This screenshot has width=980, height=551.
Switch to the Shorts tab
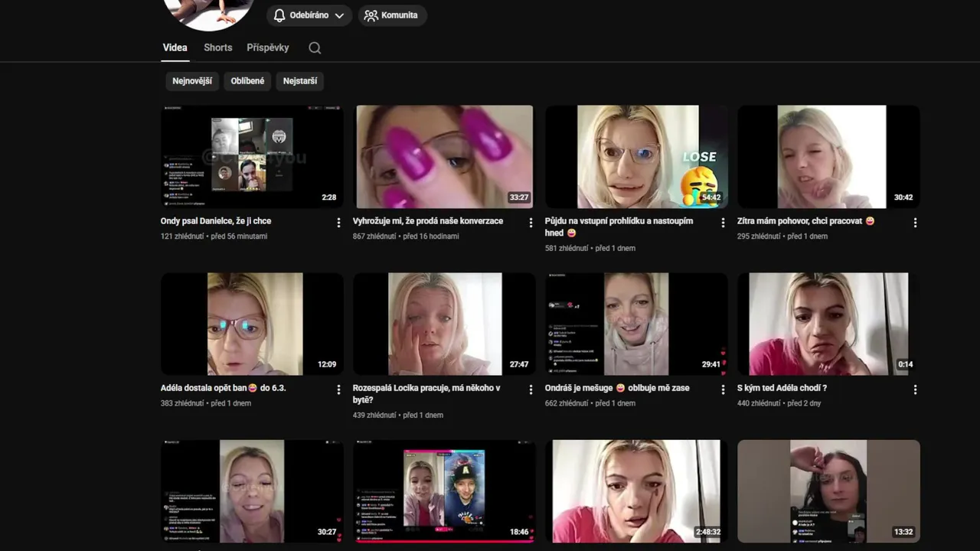217,47
